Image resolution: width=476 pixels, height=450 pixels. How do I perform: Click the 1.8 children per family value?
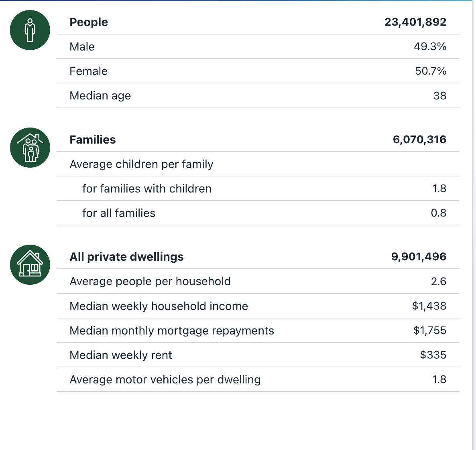(x=439, y=189)
